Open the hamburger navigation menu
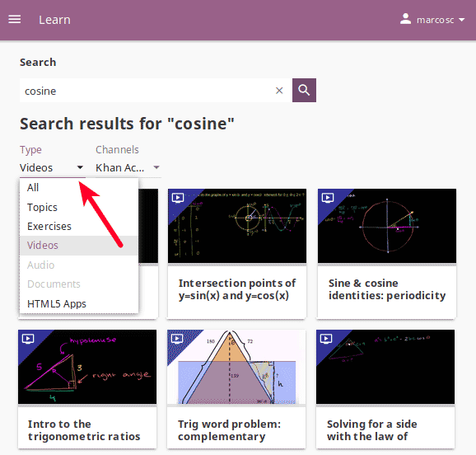 coord(15,20)
